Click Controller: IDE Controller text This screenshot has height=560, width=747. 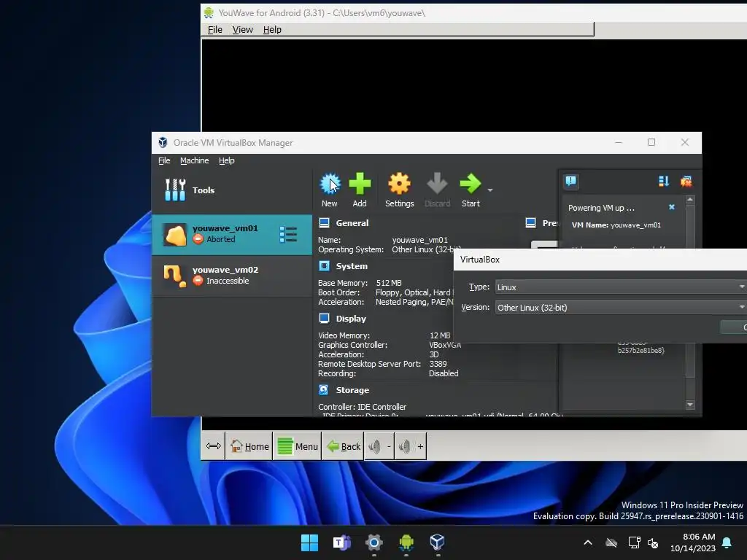[362, 407]
